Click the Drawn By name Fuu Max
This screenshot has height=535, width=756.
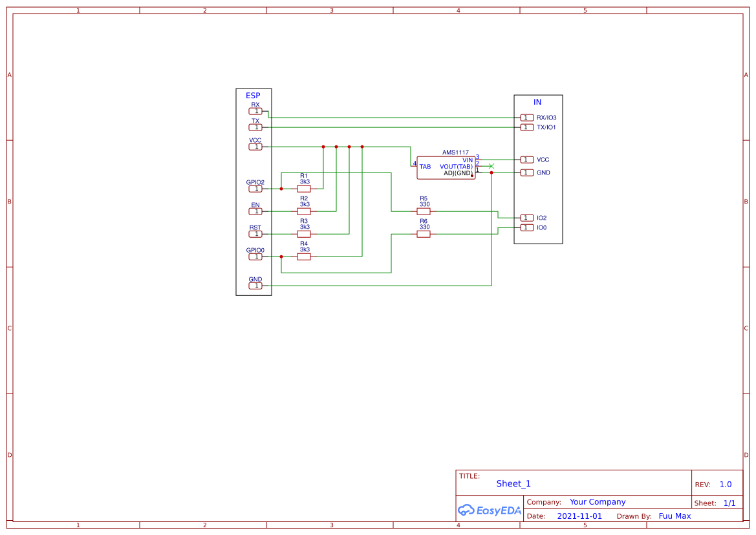(675, 516)
